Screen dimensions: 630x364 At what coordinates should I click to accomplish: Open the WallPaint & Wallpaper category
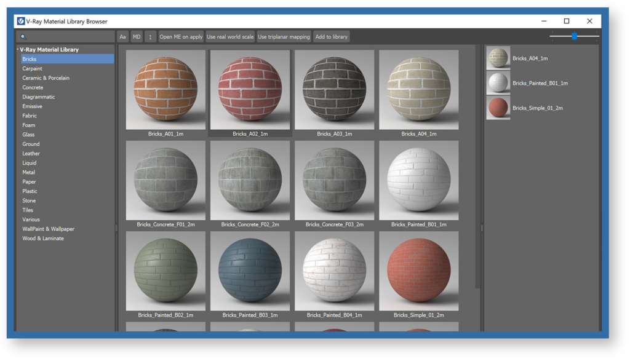point(48,229)
